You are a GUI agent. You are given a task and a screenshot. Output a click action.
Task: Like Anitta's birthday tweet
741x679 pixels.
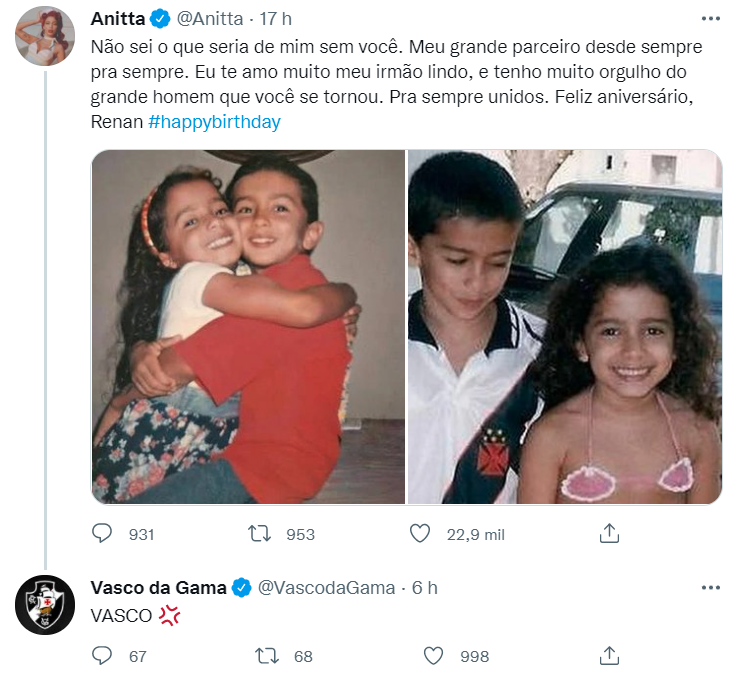tap(421, 534)
